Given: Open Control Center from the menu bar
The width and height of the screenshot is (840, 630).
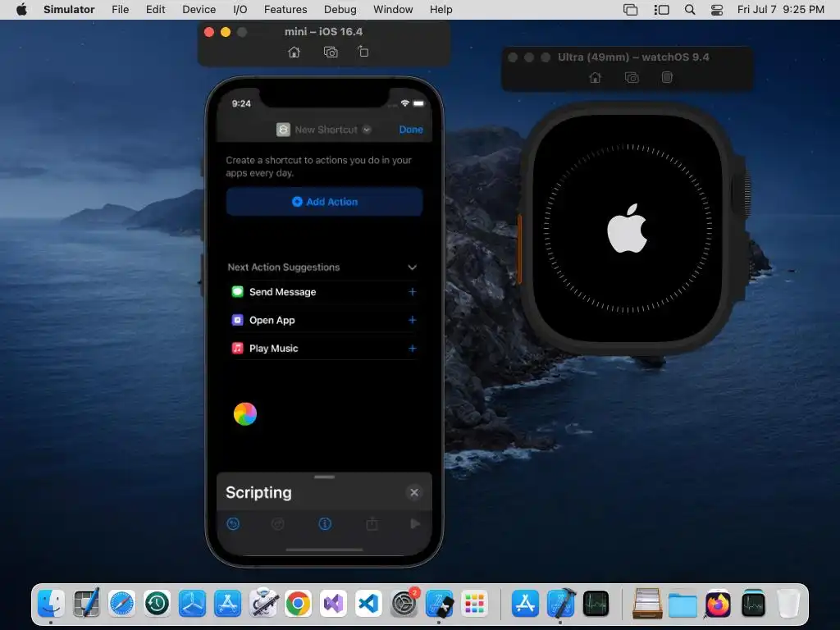Looking at the screenshot, I should (x=717, y=10).
